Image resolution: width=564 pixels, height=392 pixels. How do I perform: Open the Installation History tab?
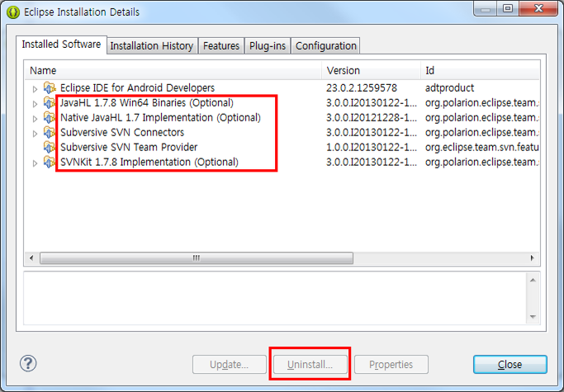point(152,46)
